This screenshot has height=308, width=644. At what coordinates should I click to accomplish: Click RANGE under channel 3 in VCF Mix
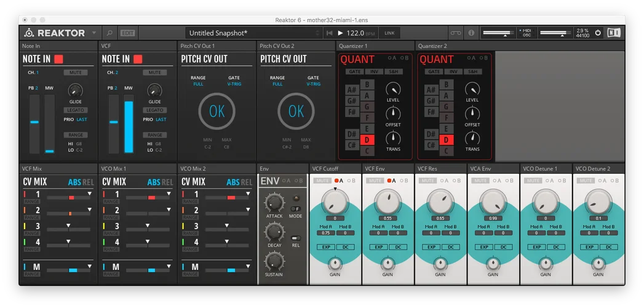click(x=31, y=233)
